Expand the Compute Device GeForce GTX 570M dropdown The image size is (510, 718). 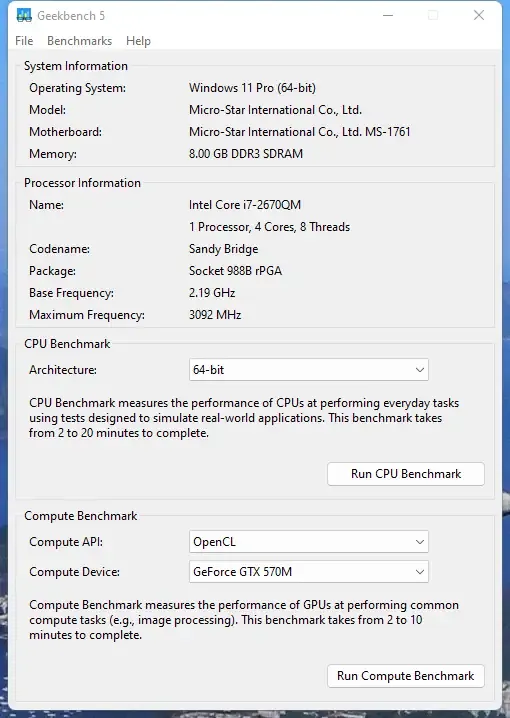[x=309, y=571]
